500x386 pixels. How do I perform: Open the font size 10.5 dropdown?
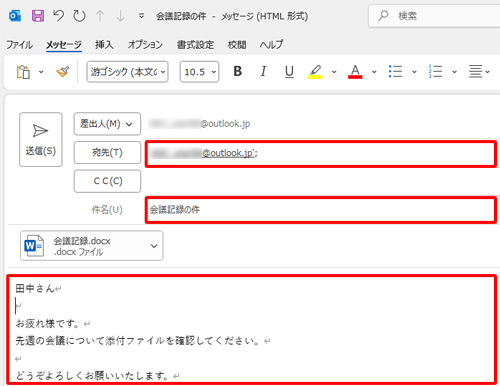coord(199,72)
